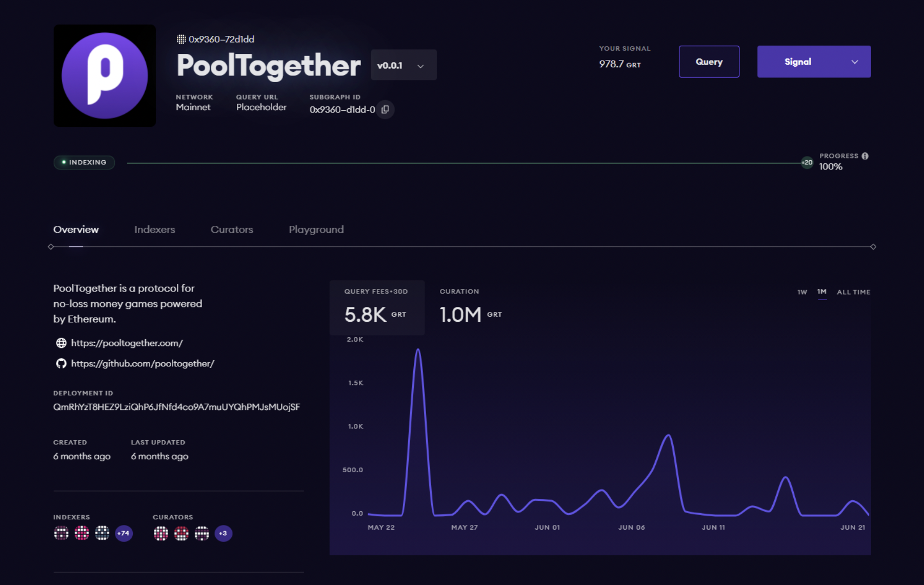The height and width of the screenshot is (585, 924).
Task: Select the 1M chart time range
Action: 822,291
